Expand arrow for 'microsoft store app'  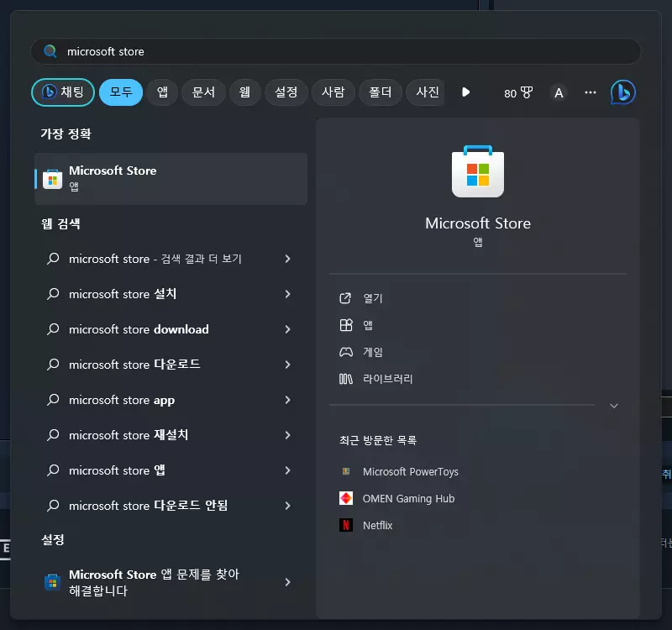point(287,400)
